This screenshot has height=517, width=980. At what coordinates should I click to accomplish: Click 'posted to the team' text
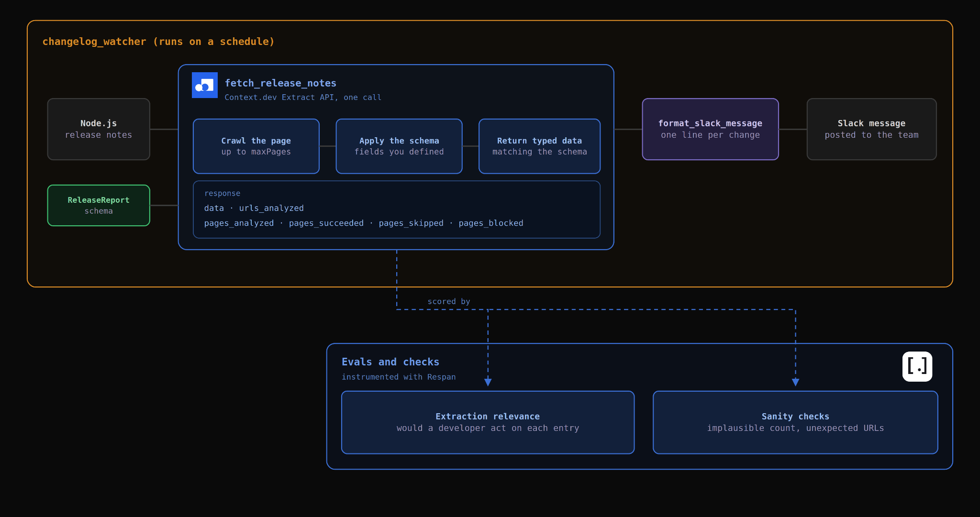coord(871,135)
